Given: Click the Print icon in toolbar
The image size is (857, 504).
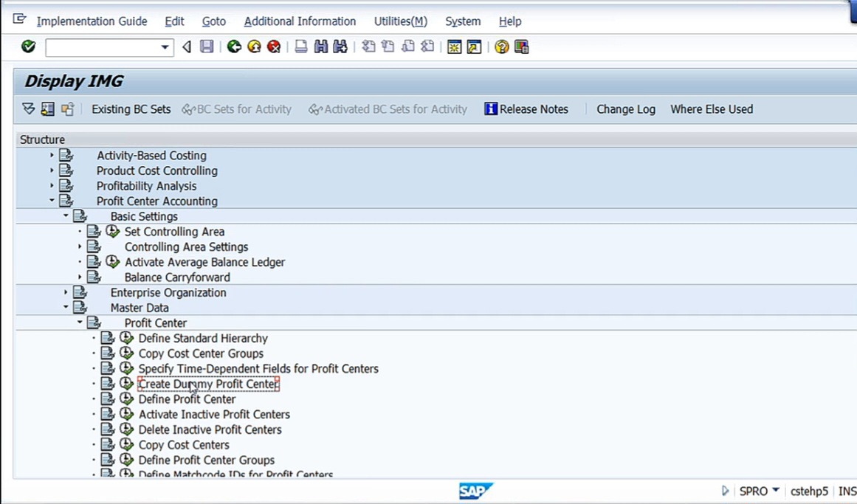Looking at the screenshot, I should tap(300, 47).
